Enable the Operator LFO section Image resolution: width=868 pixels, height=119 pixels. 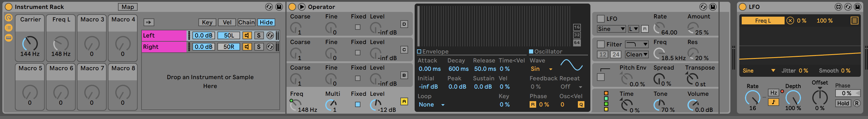(x=601, y=19)
